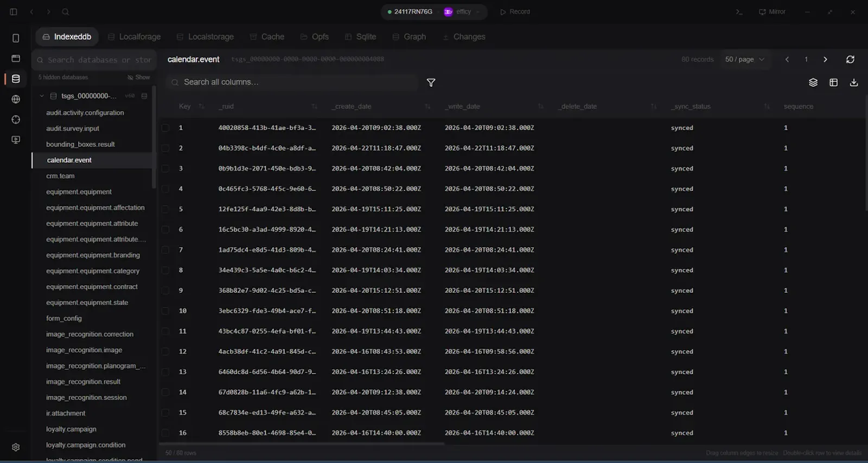This screenshot has width=868, height=463.
Task: Select device 24117RN76G
Action: pos(410,12)
